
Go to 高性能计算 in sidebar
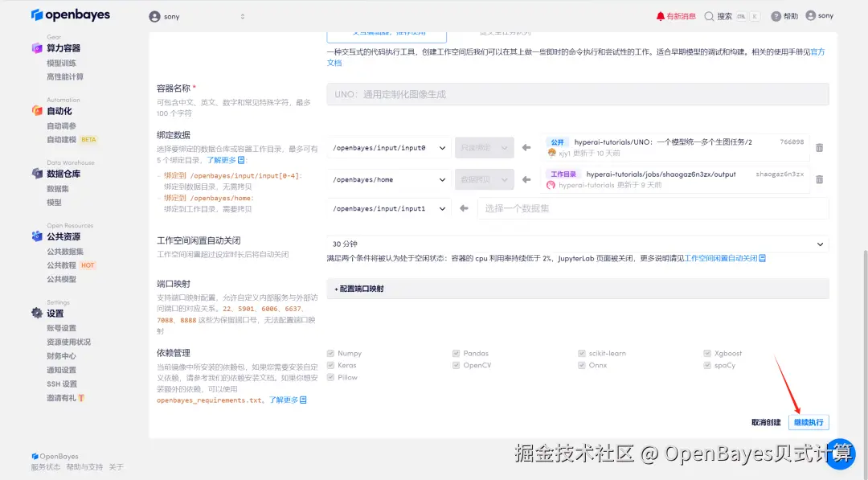pos(65,77)
